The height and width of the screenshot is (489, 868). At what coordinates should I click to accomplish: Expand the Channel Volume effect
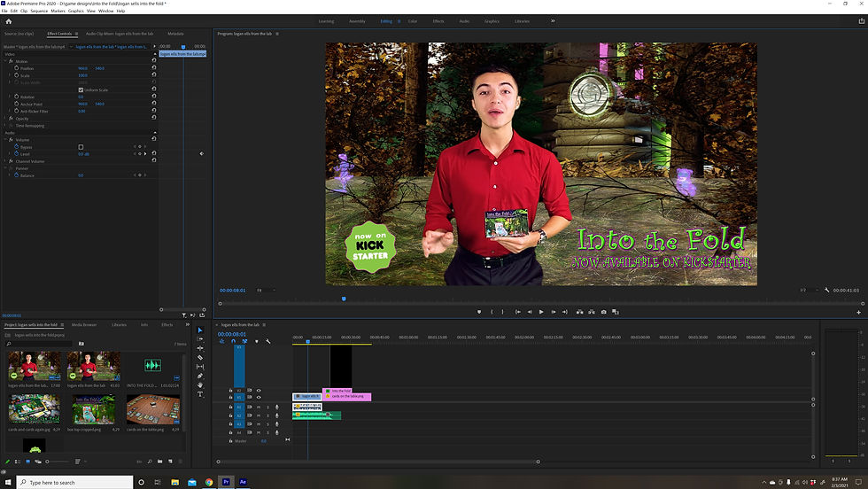click(x=5, y=161)
